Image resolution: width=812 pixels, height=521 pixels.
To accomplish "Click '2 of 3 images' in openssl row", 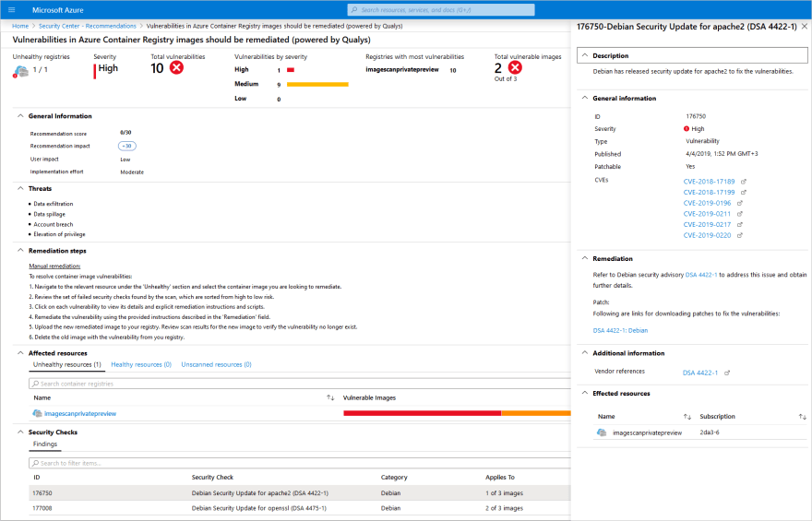I will (505, 508).
